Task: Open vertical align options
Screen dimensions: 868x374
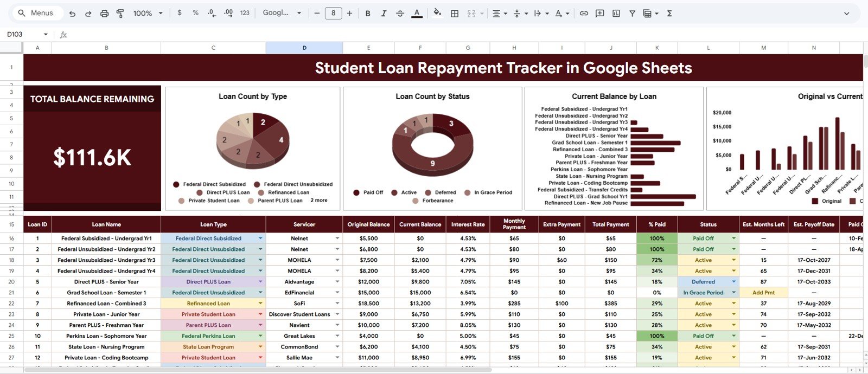Action: 520,13
